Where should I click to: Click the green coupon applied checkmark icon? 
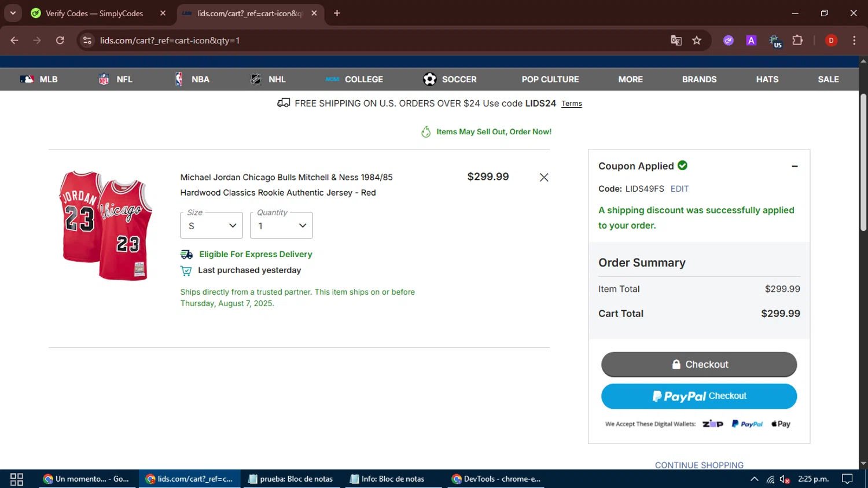[x=682, y=166]
